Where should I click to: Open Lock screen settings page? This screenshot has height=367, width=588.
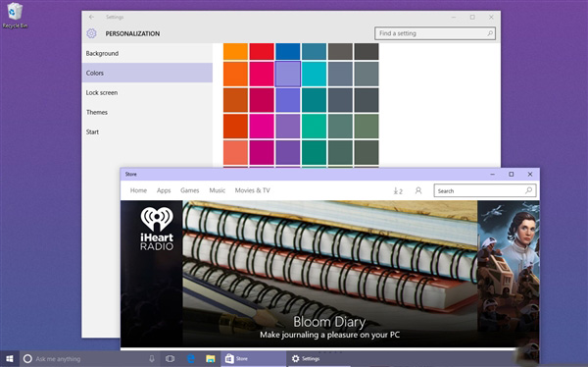[x=147, y=92]
